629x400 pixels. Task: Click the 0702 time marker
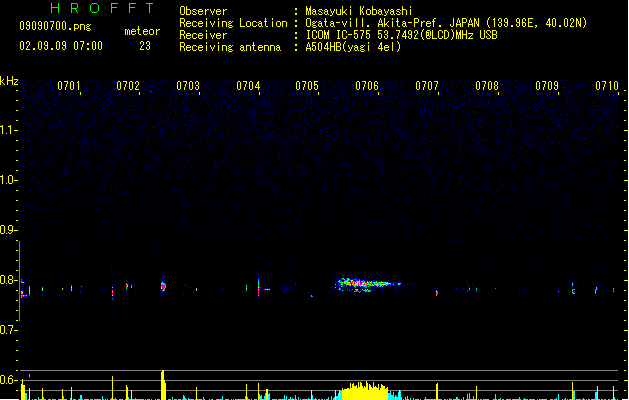[x=128, y=86]
